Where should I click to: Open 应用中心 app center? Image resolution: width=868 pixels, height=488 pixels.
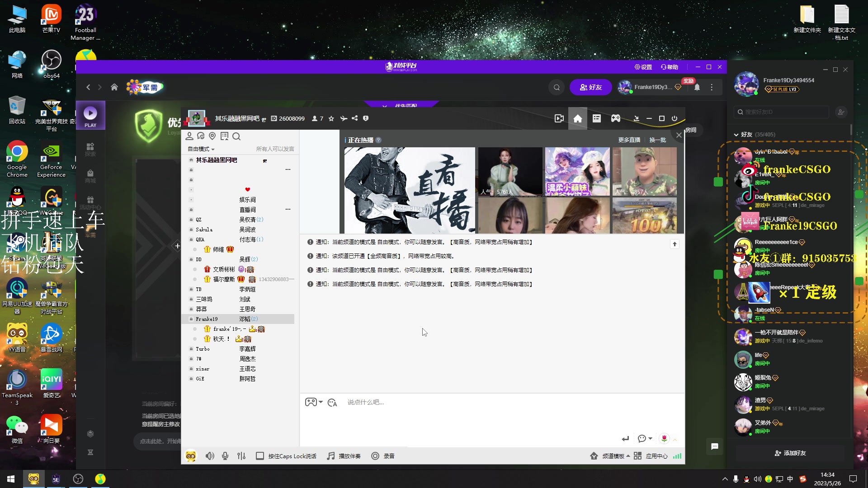pos(651,456)
